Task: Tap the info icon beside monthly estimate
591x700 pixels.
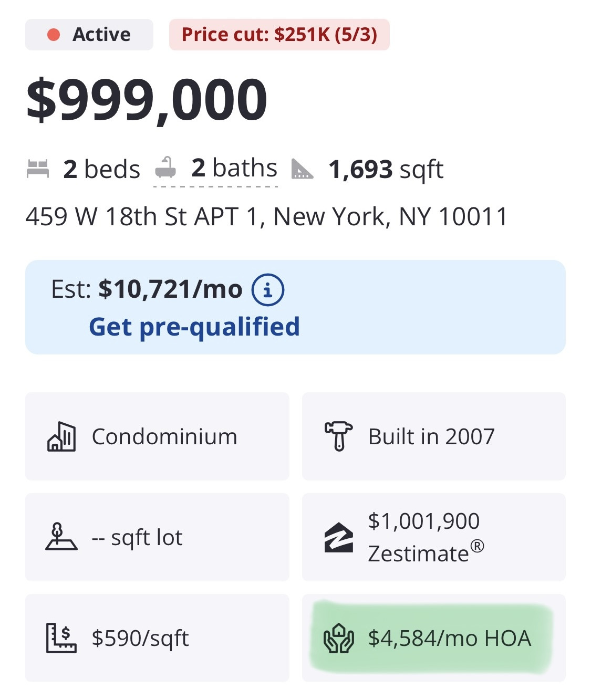Action: click(268, 290)
